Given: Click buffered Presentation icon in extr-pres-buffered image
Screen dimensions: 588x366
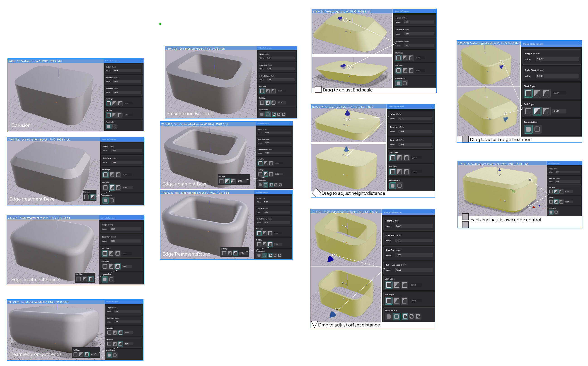Looking at the screenshot, I should (x=268, y=114).
